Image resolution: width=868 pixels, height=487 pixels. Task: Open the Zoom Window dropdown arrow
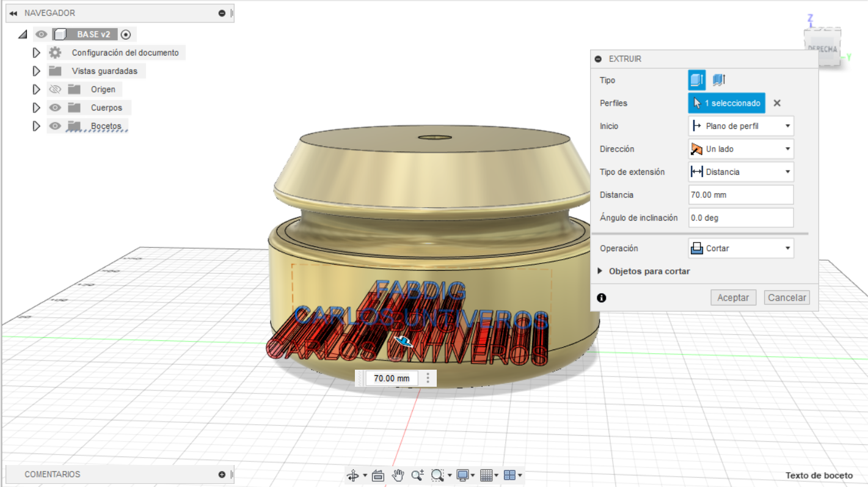click(450, 475)
